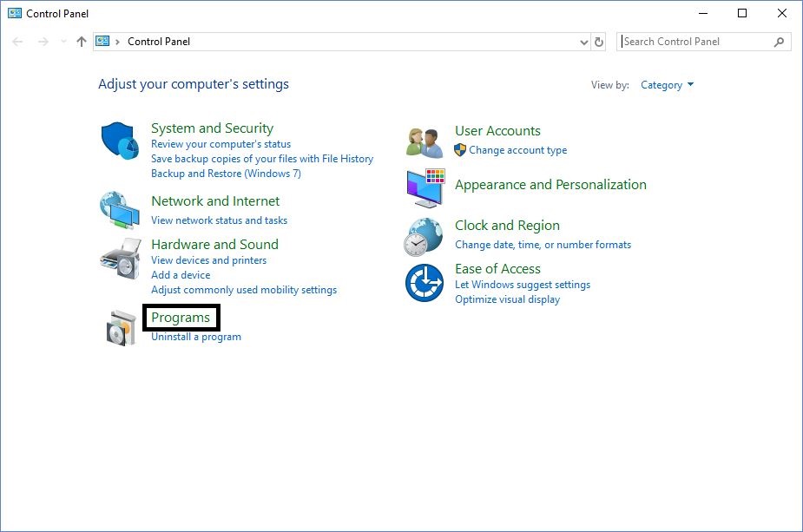Click the Appearance and Personalization icon
The image size is (803, 532).
click(x=424, y=186)
